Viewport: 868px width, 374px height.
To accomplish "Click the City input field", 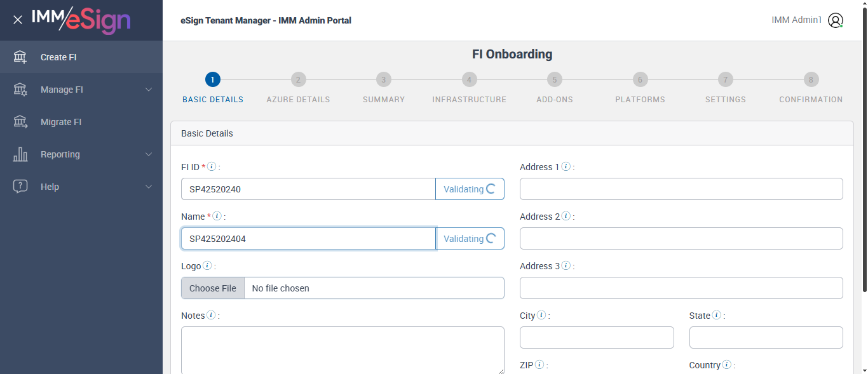I will pos(597,338).
